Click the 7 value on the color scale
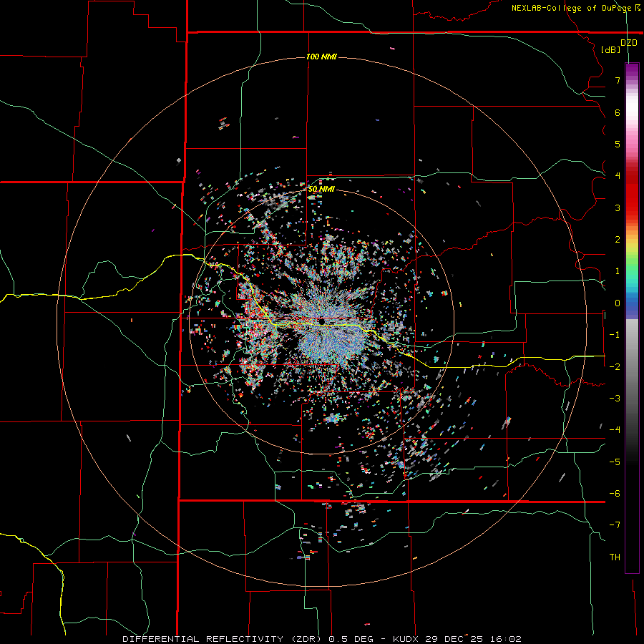 point(618,80)
